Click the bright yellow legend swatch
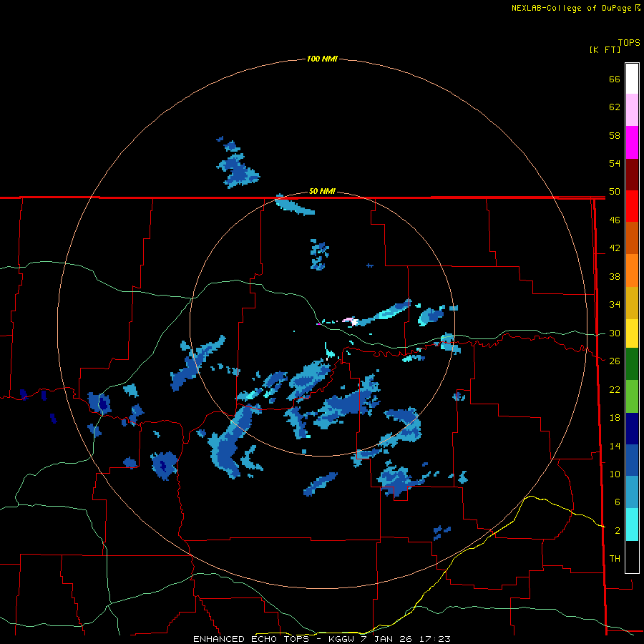Screen dimensions: 644x644 (x=632, y=333)
